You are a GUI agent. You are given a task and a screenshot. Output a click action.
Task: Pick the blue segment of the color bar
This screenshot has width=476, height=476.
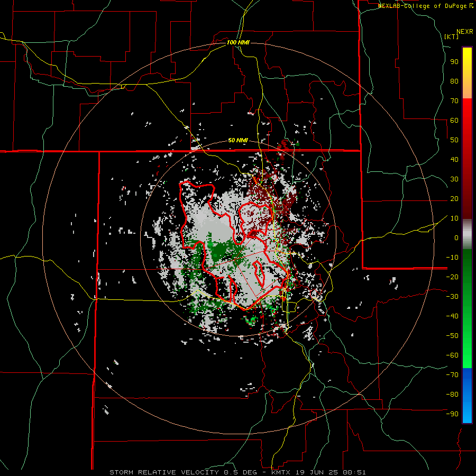point(467,396)
